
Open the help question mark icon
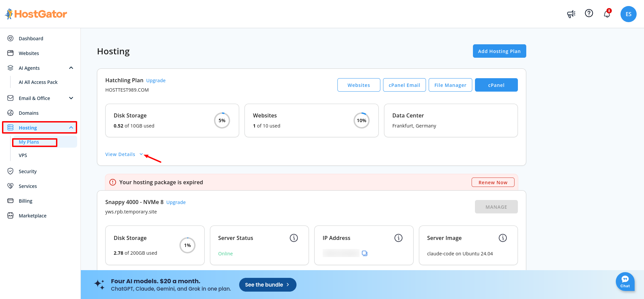tap(589, 13)
